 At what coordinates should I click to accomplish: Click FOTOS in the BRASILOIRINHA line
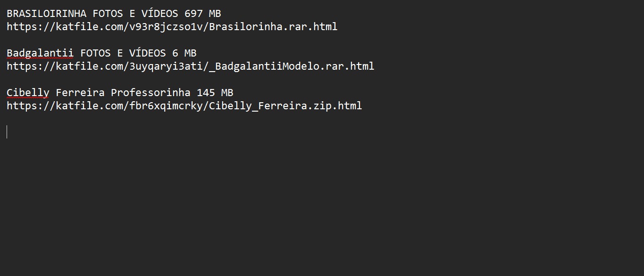click(x=108, y=14)
